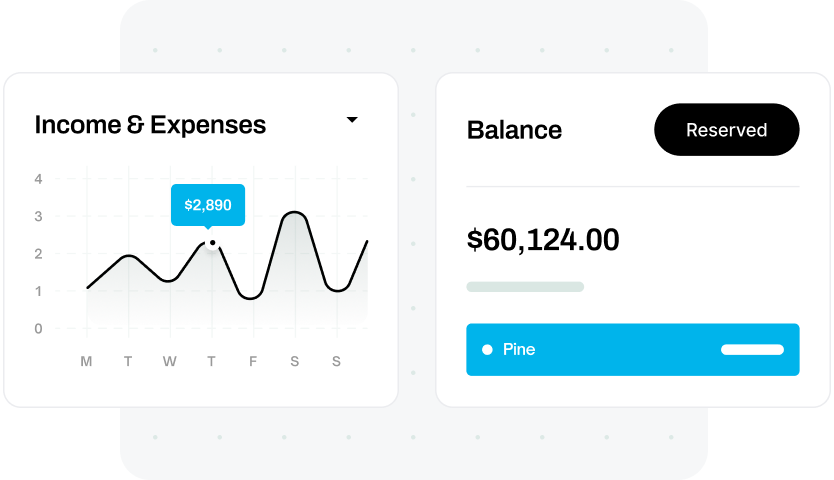Click the "2" y-axis label

click(38, 254)
